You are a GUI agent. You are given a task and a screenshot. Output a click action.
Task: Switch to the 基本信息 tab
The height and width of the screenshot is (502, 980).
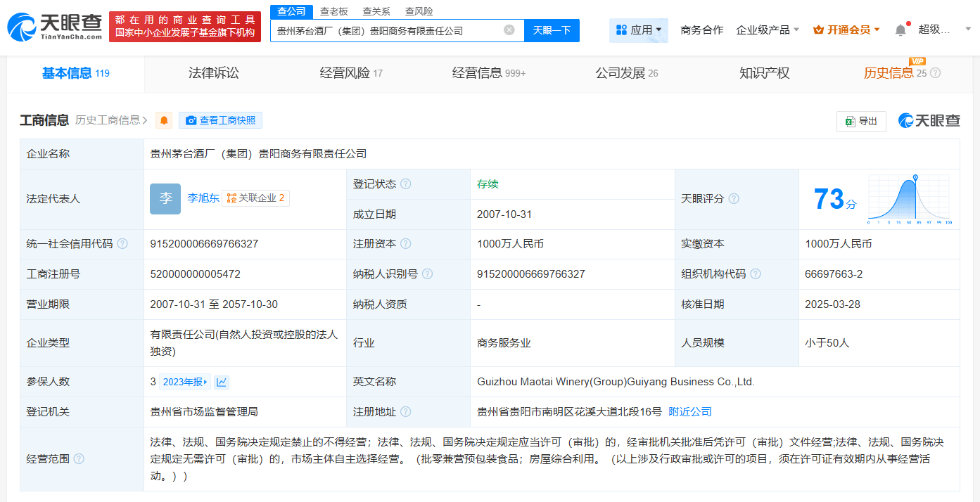[x=76, y=73]
